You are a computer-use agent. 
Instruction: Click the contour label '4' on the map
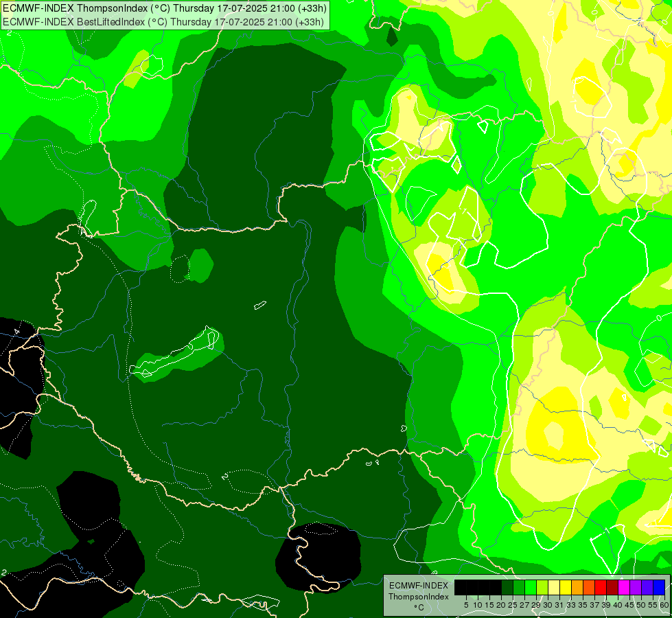tap(16, 332)
